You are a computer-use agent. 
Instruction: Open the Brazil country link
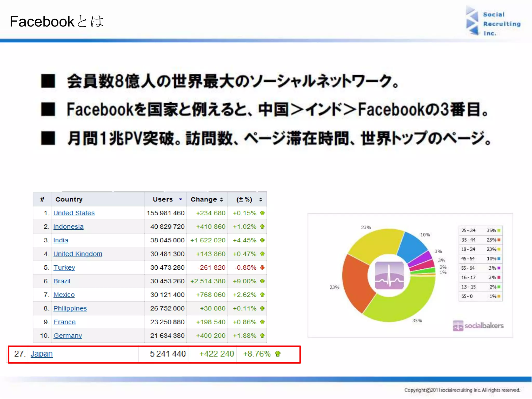pyautogui.click(x=62, y=281)
